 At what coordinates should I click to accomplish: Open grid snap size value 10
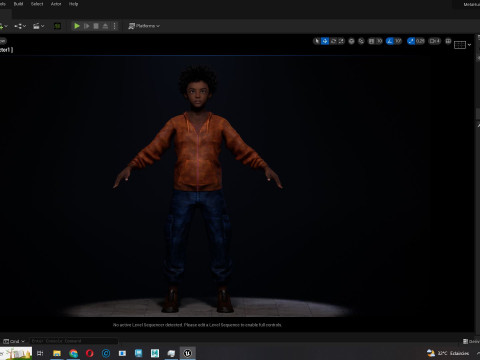pos(379,41)
